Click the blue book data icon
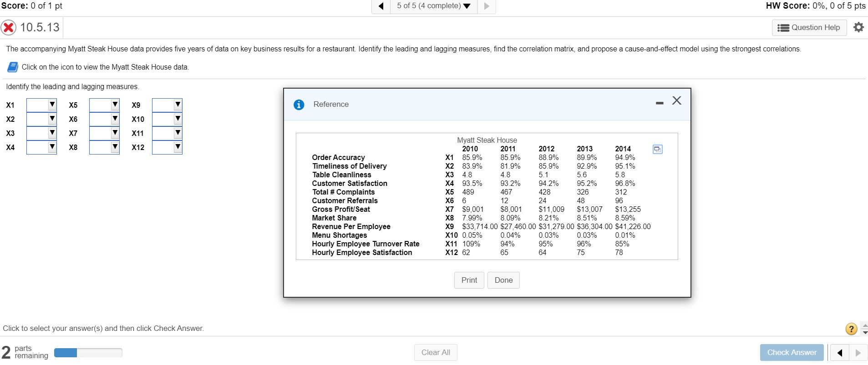The height and width of the screenshot is (365, 868). point(12,67)
